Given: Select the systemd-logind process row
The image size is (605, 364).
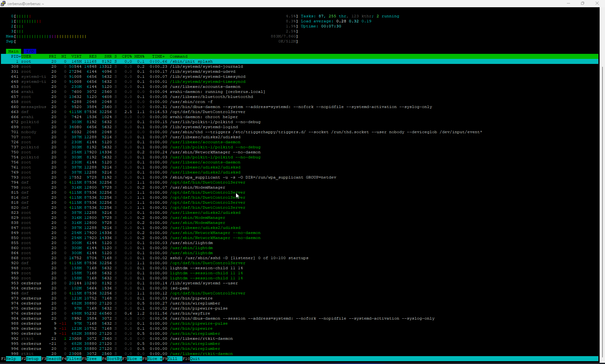Looking at the screenshot, I should 300,127.
